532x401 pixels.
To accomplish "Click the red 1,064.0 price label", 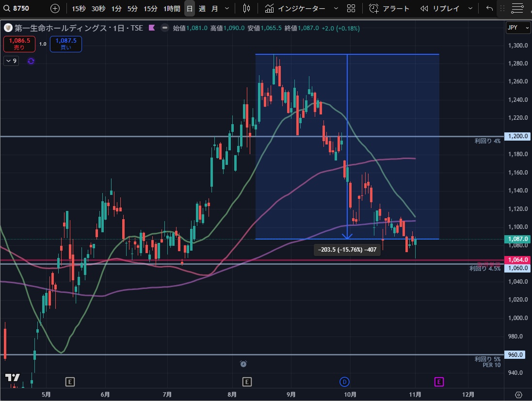I will click(x=517, y=260).
